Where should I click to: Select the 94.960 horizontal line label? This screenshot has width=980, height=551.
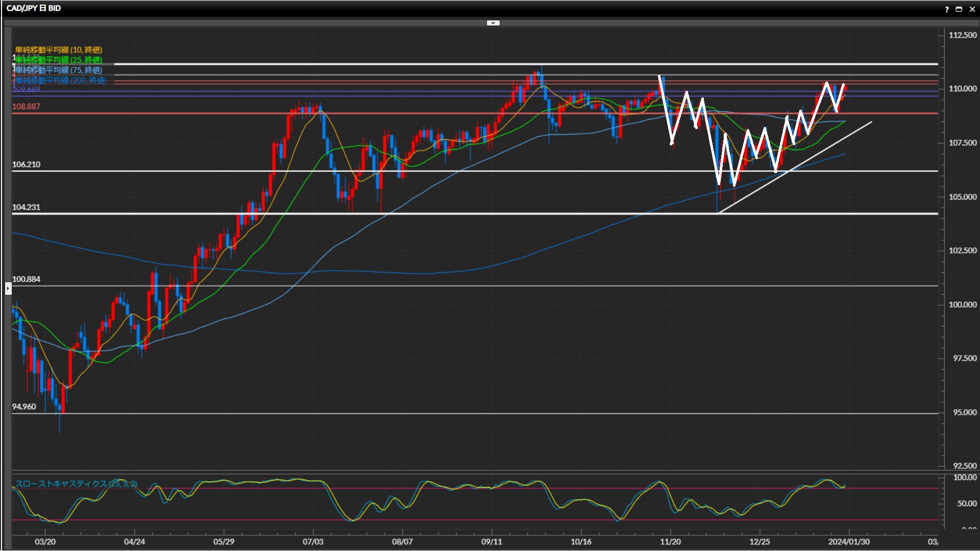pyautogui.click(x=24, y=407)
